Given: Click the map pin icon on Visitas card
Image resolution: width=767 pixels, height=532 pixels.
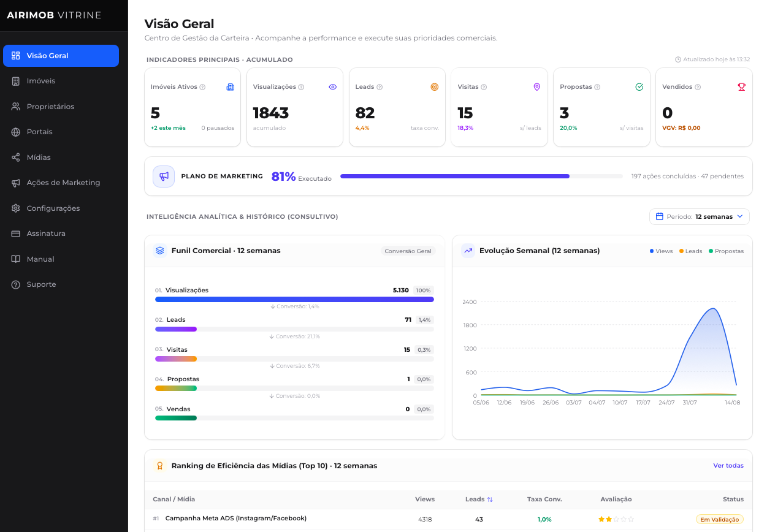Looking at the screenshot, I should [537, 87].
